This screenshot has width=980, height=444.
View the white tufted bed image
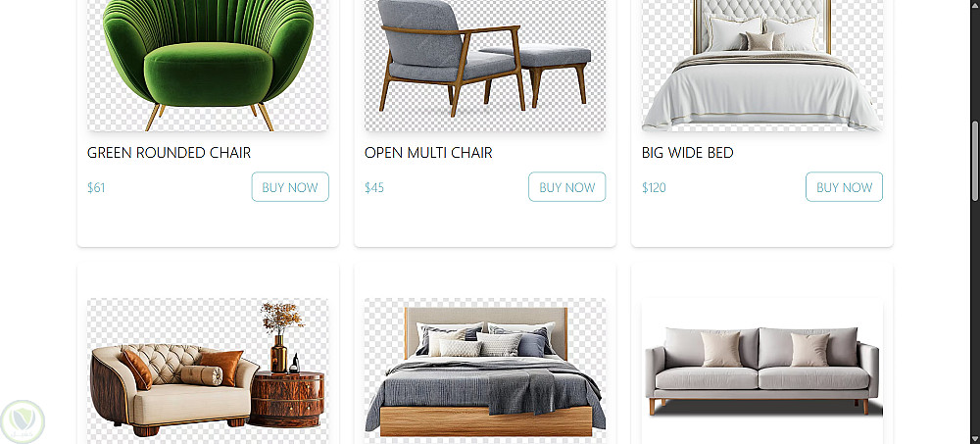pos(761,65)
